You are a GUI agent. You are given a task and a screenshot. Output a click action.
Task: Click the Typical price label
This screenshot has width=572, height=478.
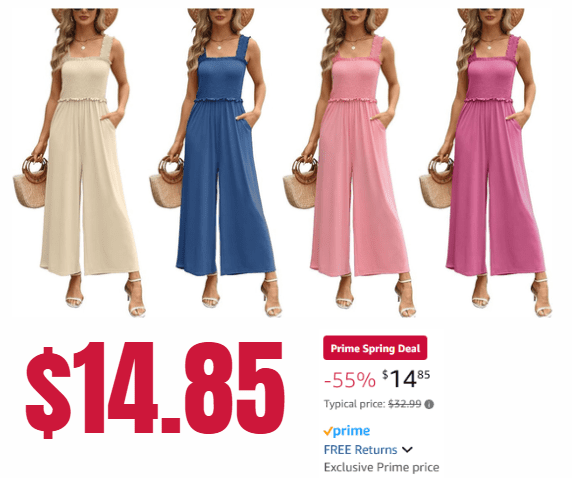(355, 404)
